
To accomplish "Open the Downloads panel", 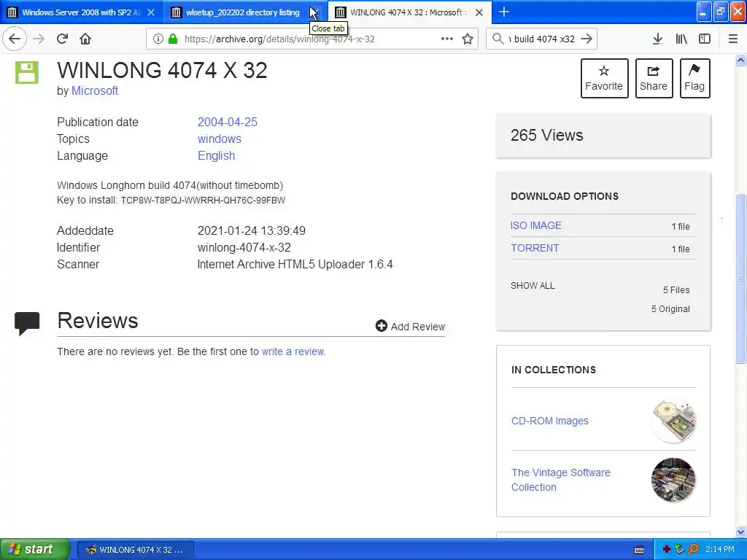I will (x=657, y=39).
